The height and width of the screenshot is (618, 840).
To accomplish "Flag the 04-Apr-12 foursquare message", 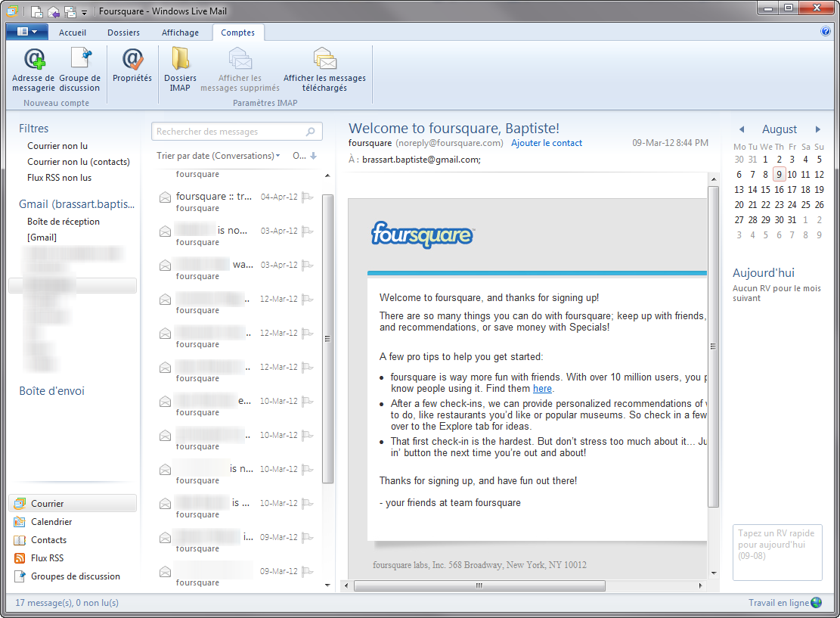I will pyautogui.click(x=308, y=197).
